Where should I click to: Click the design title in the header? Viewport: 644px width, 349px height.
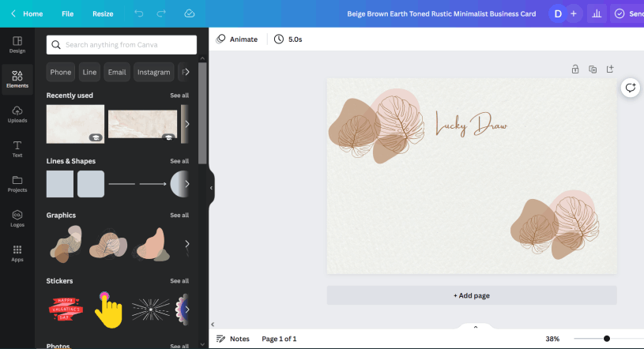(x=442, y=13)
